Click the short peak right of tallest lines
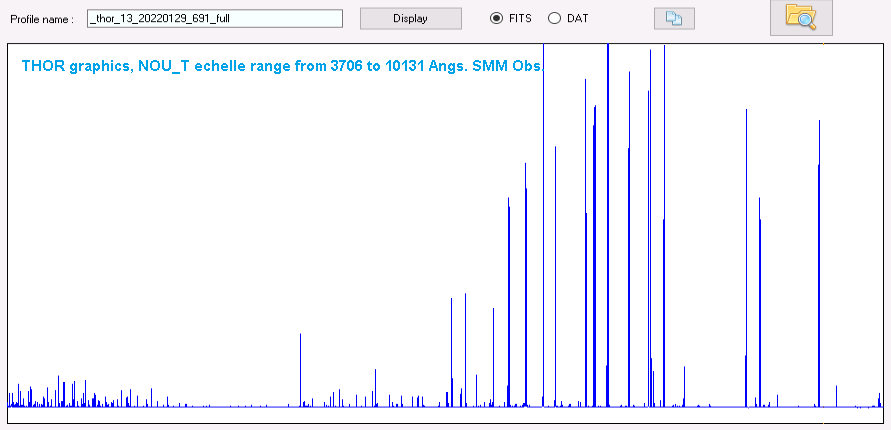Image resolution: width=891 pixels, height=430 pixels. [684, 385]
